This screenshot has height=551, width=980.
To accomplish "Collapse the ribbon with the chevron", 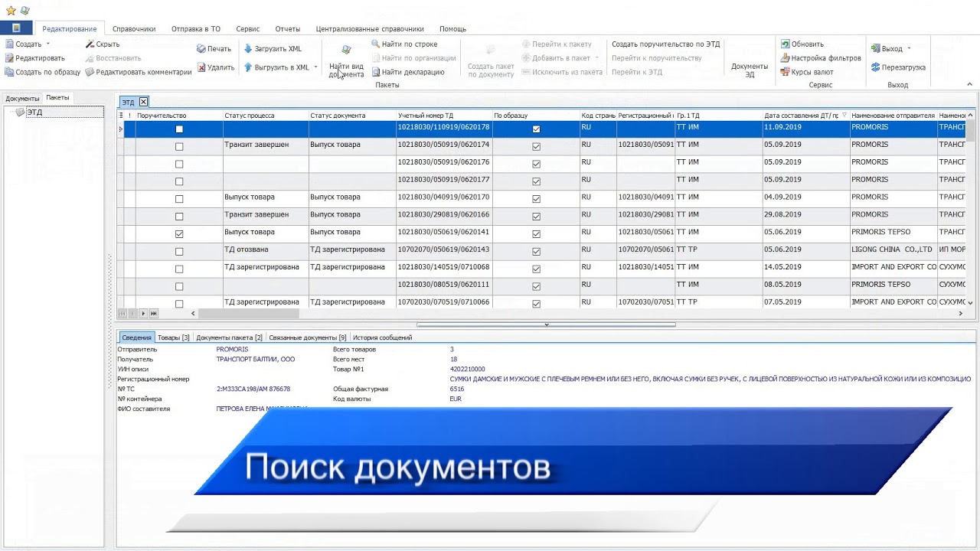I will (x=969, y=83).
